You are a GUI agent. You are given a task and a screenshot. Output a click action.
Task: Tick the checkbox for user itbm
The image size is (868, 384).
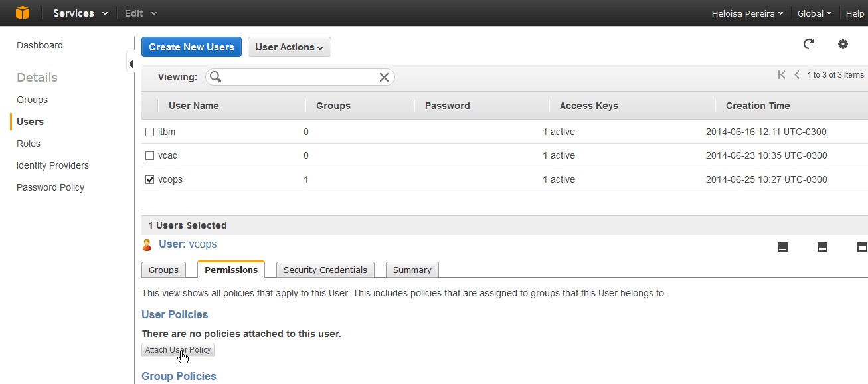[149, 132]
